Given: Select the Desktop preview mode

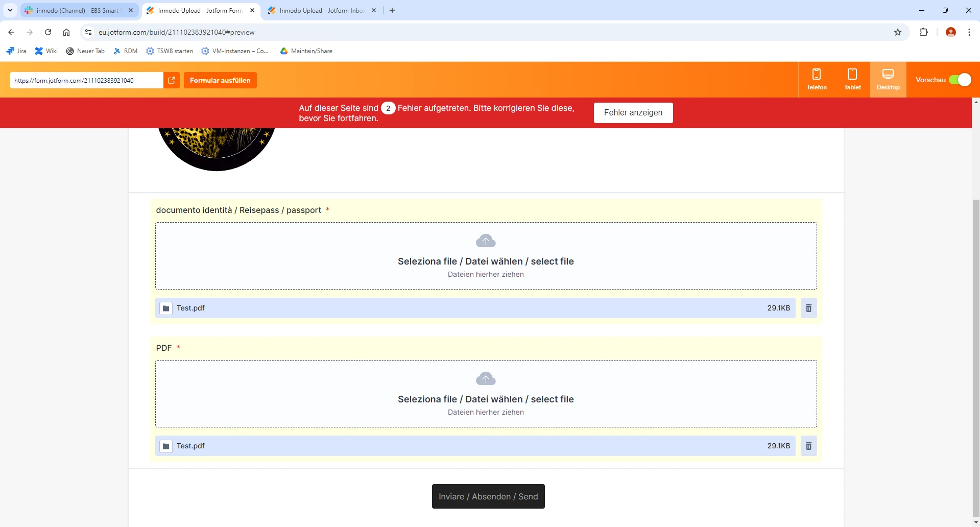Looking at the screenshot, I should (888, 79).
